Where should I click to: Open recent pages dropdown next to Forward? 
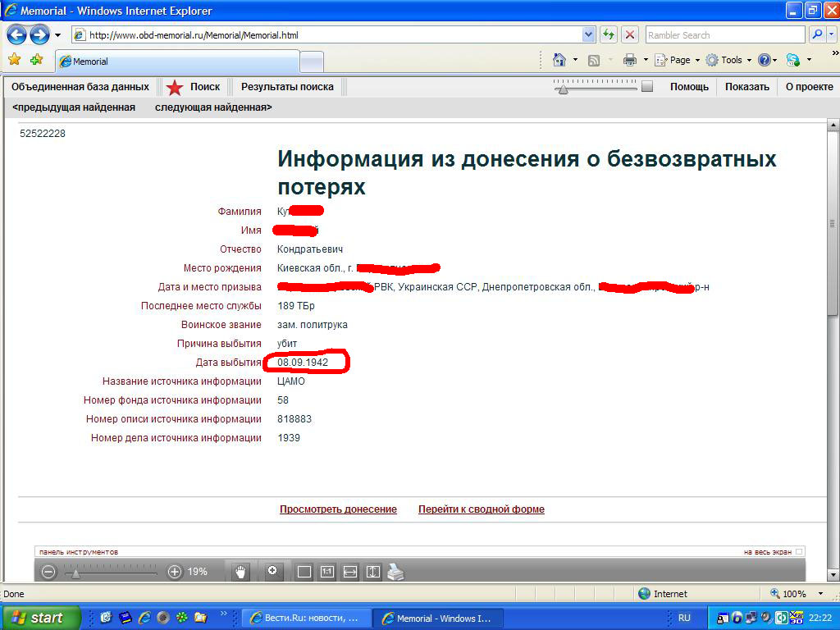[58, 35]
